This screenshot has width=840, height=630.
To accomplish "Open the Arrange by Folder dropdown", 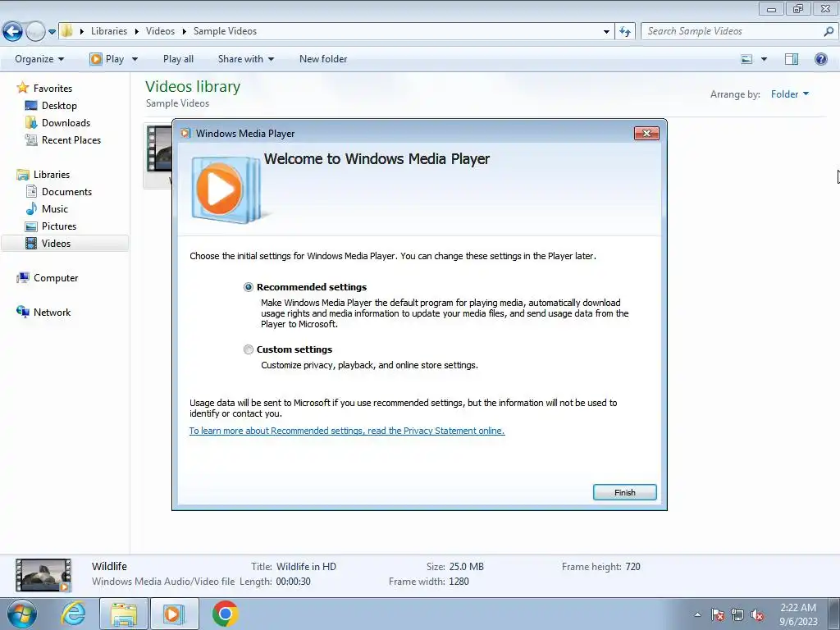I will click(790, 94).
